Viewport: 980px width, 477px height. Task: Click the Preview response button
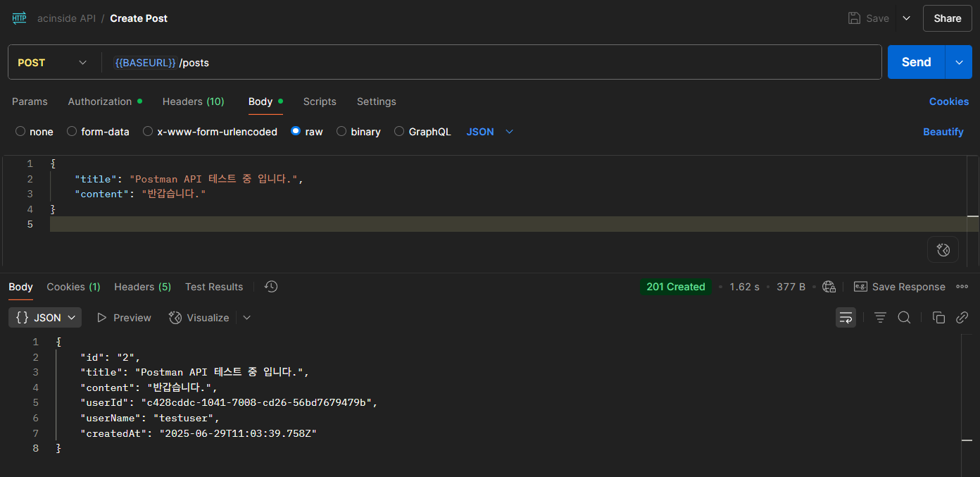[124, 318]
